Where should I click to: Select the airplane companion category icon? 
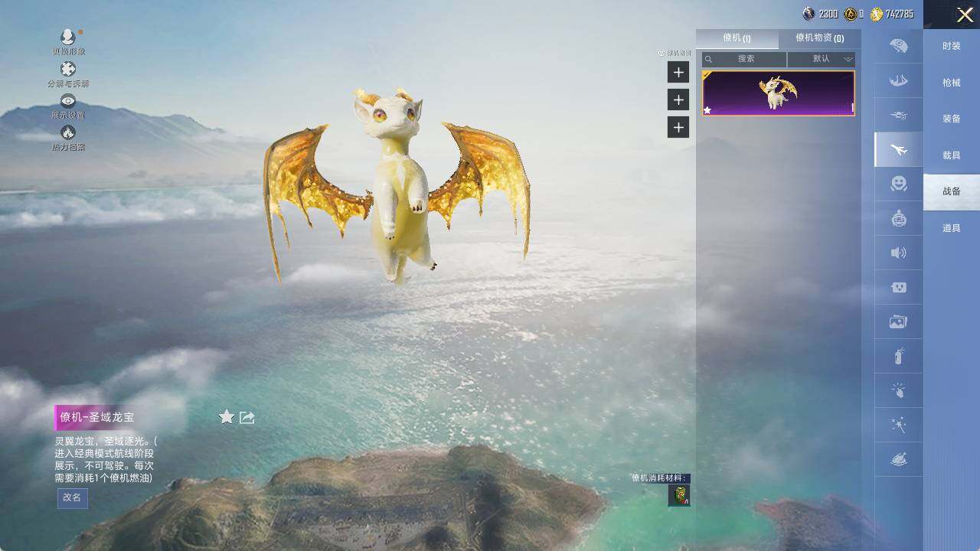[899, 149]
